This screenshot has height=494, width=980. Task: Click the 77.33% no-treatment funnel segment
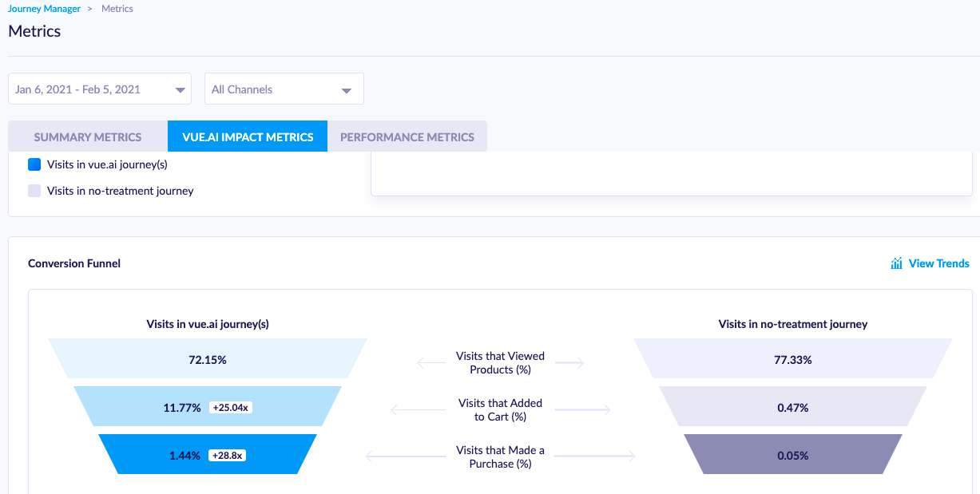click(x=793, y=360)
